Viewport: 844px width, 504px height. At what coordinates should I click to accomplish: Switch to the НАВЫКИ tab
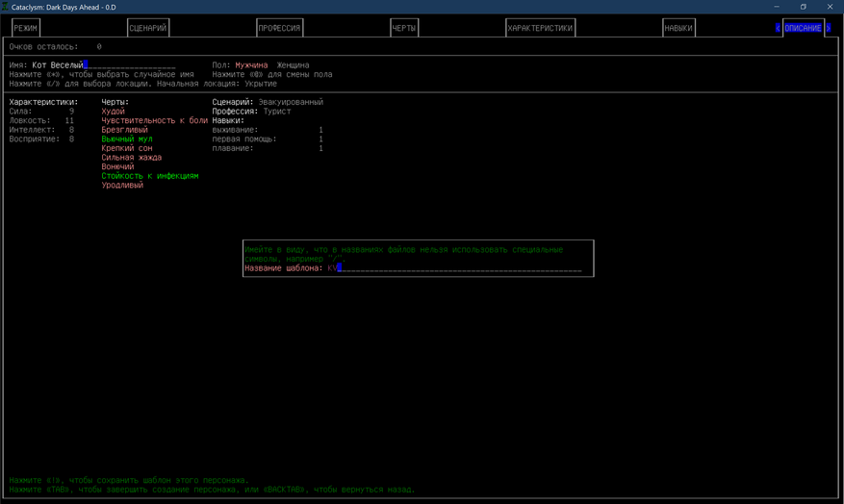tap(678, 28)
